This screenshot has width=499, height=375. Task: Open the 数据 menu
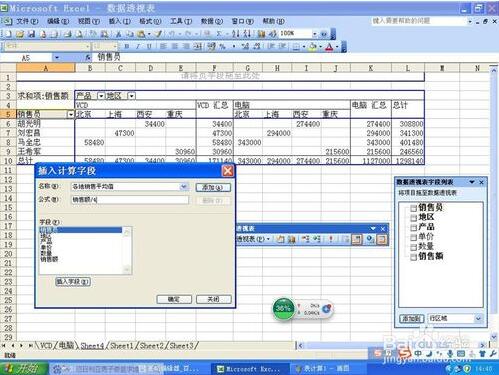(x=212, y=21)
